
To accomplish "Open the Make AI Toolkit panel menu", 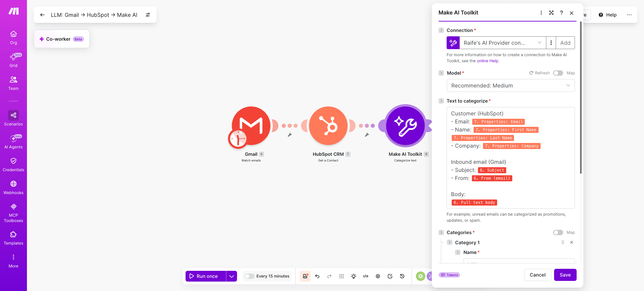I will tap(541, 13).
